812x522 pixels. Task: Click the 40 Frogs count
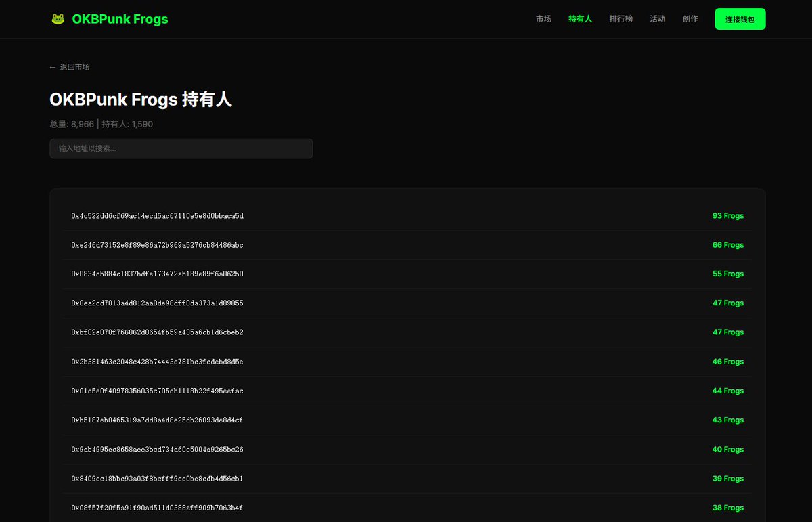coord(727,450)
